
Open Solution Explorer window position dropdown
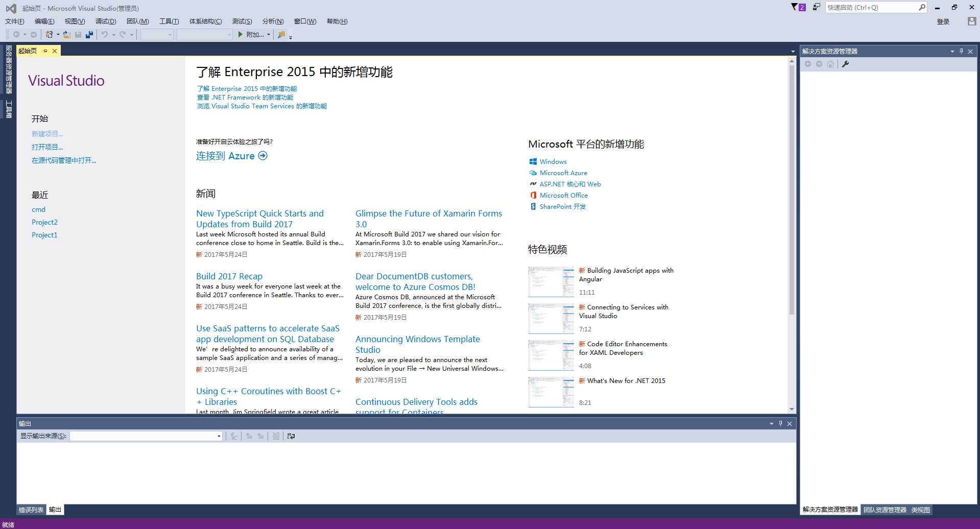pos(952,51)
